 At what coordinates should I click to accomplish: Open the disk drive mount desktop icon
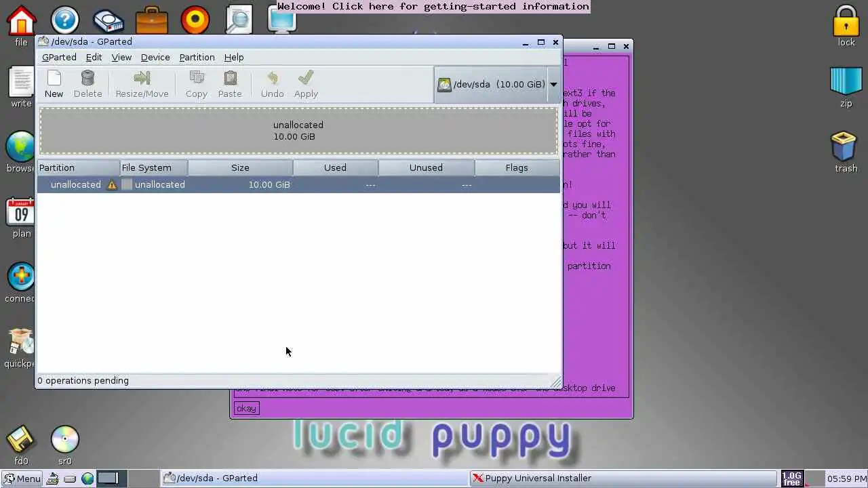click(x=108, y=20)
